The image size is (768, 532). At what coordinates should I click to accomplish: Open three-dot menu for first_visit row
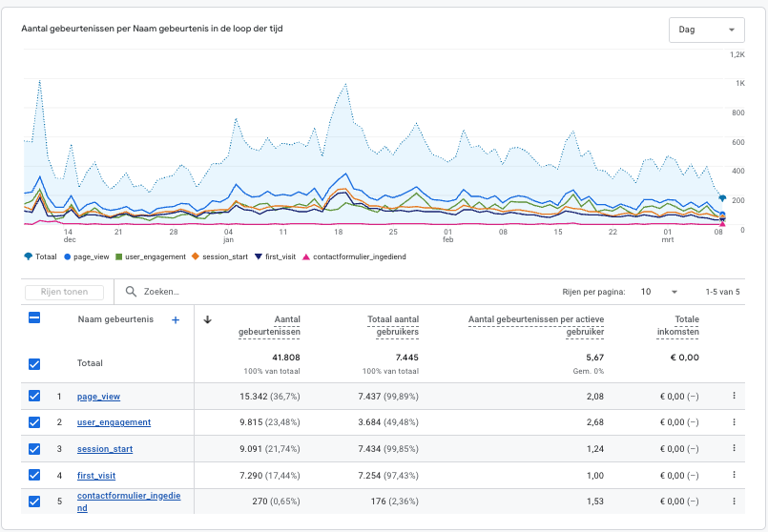(734, 475)
